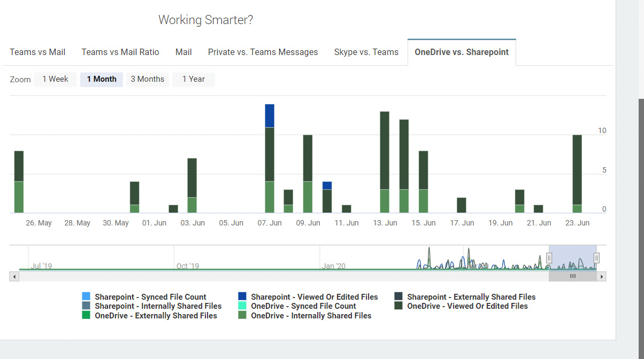Switch to the Teams vs Mail tab
Image resolution: width=644 pixels, height=359 pixels.
(x=37, y=52)
